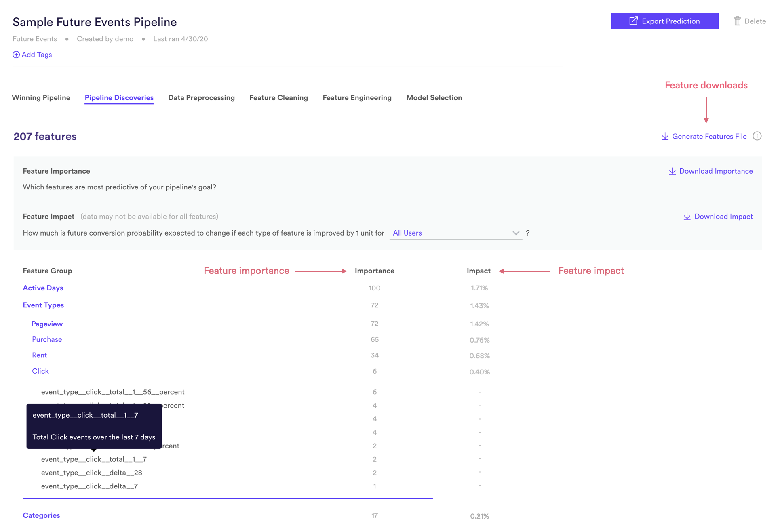Click event_type__click__total__1__56__percent feature row
The image size is (778, 532).
click(x=113, y=392)
